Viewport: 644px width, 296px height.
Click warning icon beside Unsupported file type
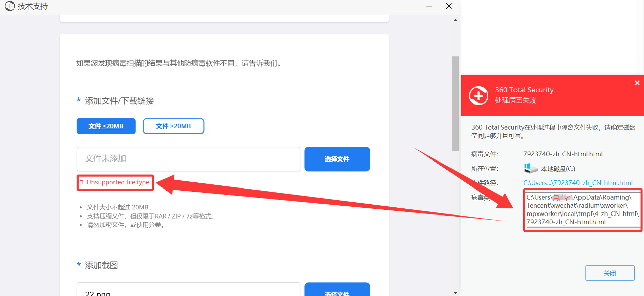pyautogui.click(x=81, y=182)
